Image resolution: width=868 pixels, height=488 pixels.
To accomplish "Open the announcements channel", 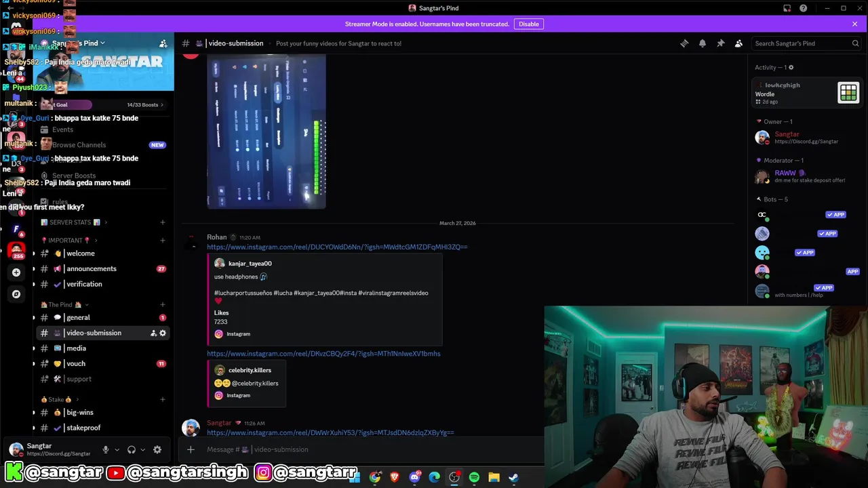I will pyautogui.click(x=102, y=269).
